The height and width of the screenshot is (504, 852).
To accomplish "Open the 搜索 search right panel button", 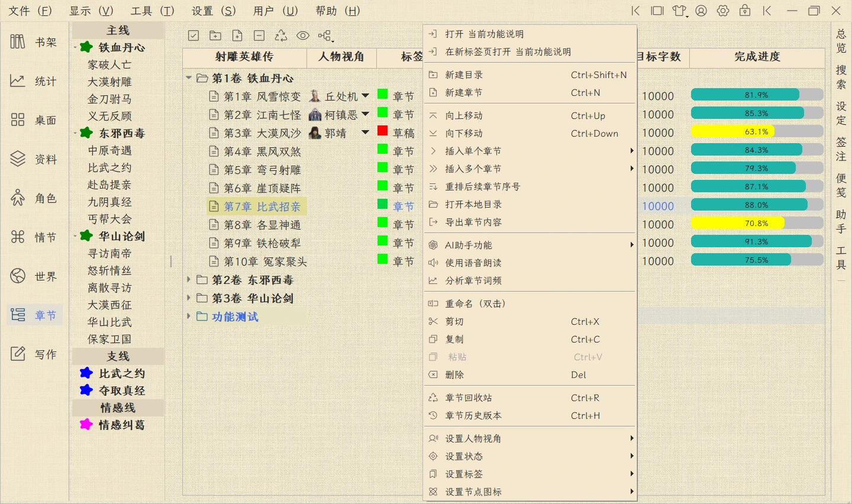I will (841, 77).
